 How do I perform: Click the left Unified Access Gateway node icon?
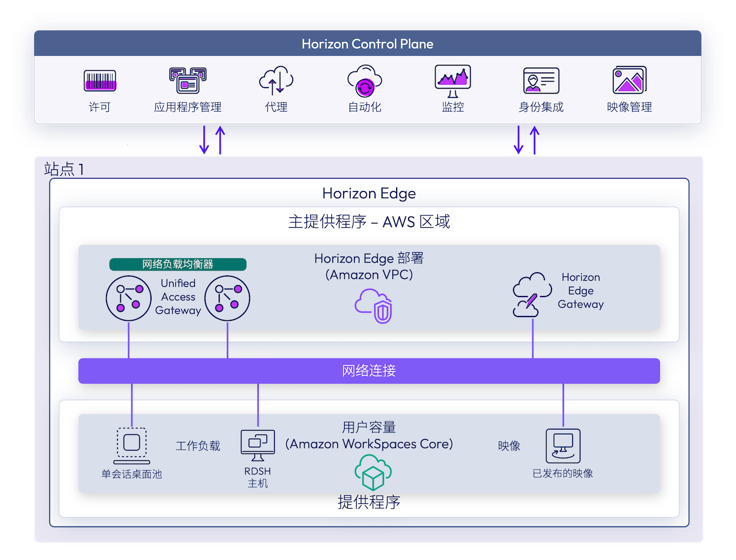pyautogui.click(x=129, y=298)
